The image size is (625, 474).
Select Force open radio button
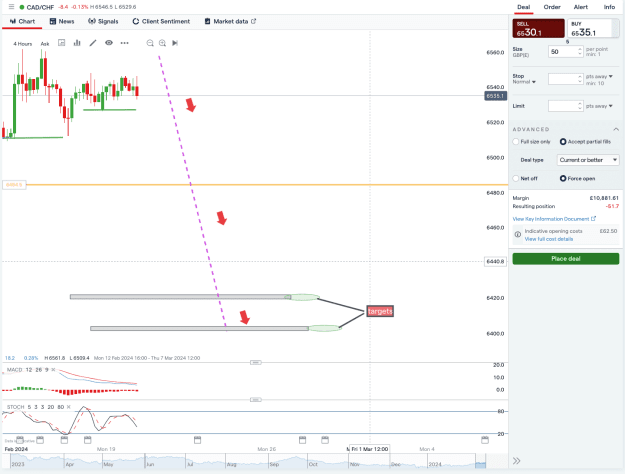[563, 178]
